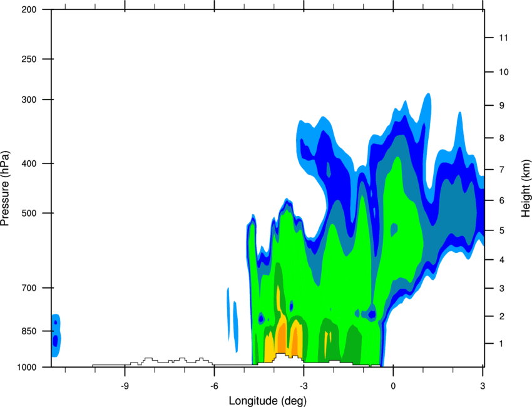Image resolution: width=532 pixels, height=407 pixels.
Task: Click the 4 km height label
Action: pyautogui.click(x=502, y=260)
